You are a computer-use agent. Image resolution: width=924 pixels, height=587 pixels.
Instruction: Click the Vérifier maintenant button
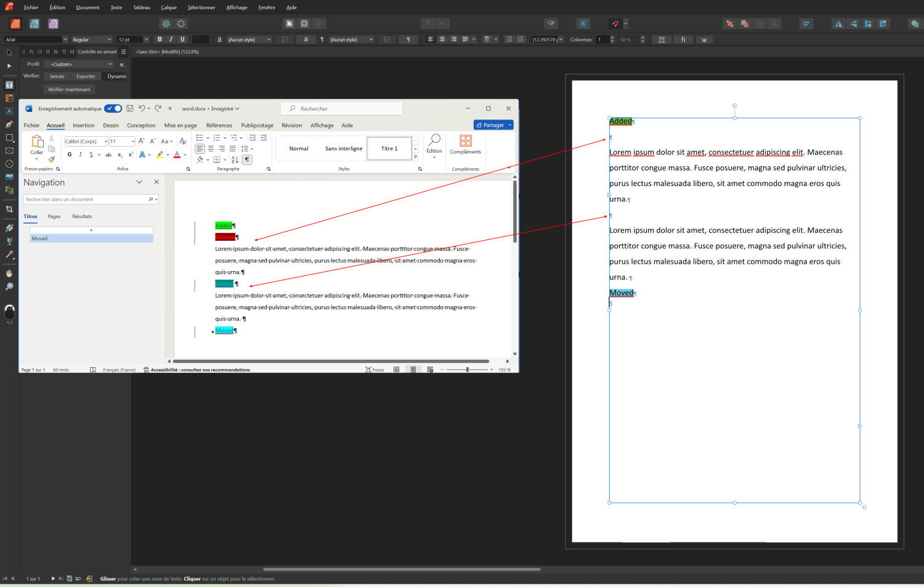tap(69, 89)
